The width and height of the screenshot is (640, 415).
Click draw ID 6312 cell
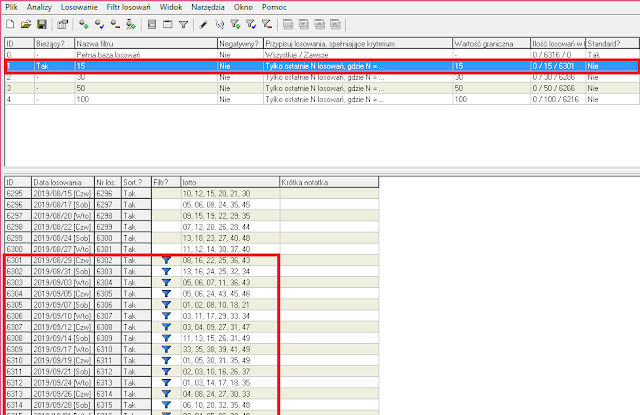click(x=18, y=382)
